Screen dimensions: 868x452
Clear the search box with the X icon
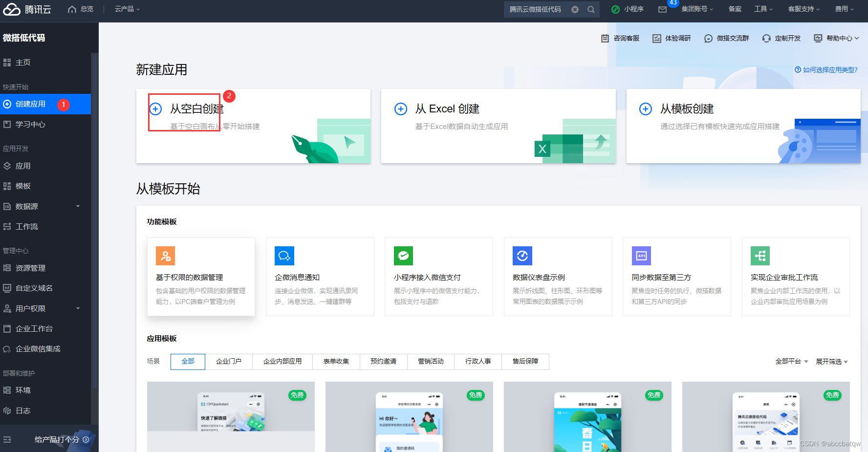575,9
